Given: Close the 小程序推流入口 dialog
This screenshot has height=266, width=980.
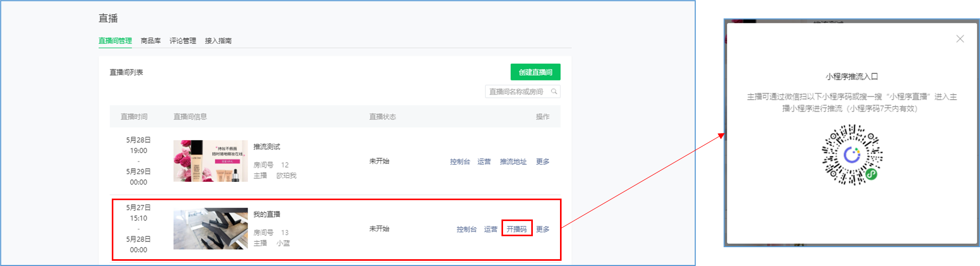Looking at the screenshot, I should tap(960, 39).
